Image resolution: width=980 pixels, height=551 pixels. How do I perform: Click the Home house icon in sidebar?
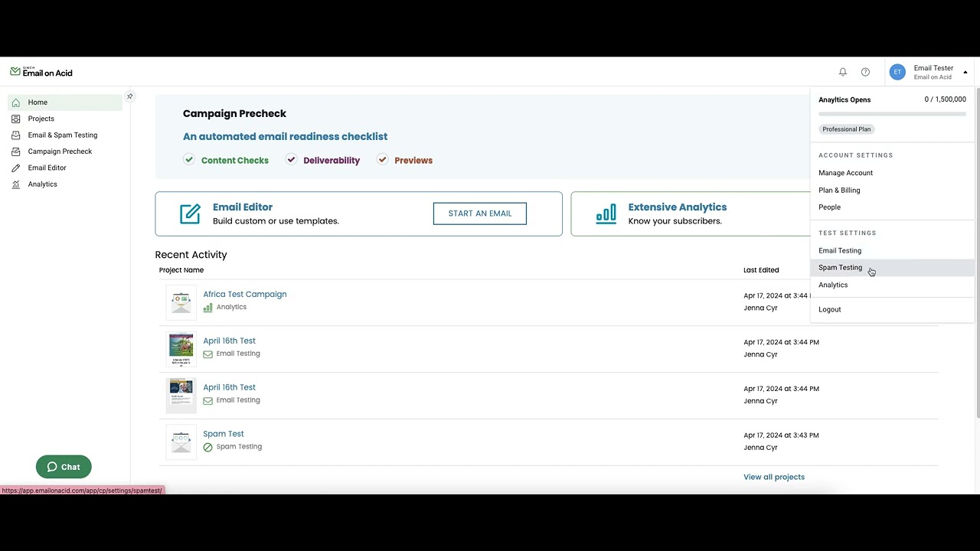click(x=16, y=103)
